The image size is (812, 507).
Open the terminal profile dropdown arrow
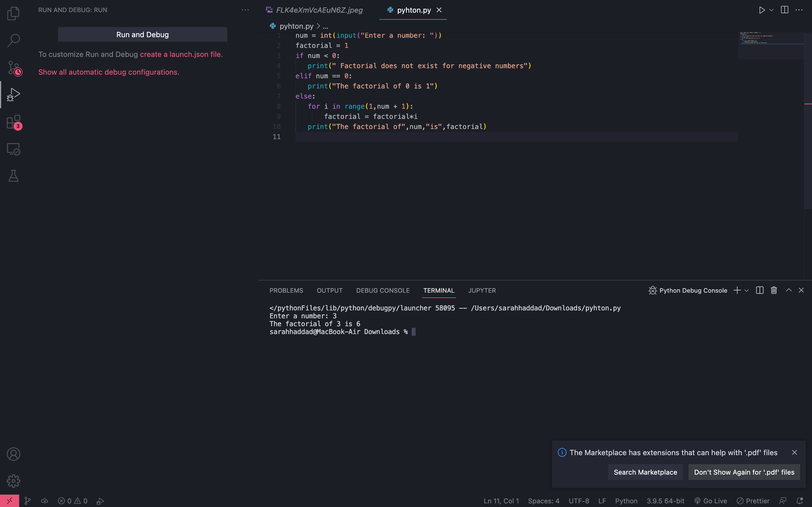pos(746,290)
